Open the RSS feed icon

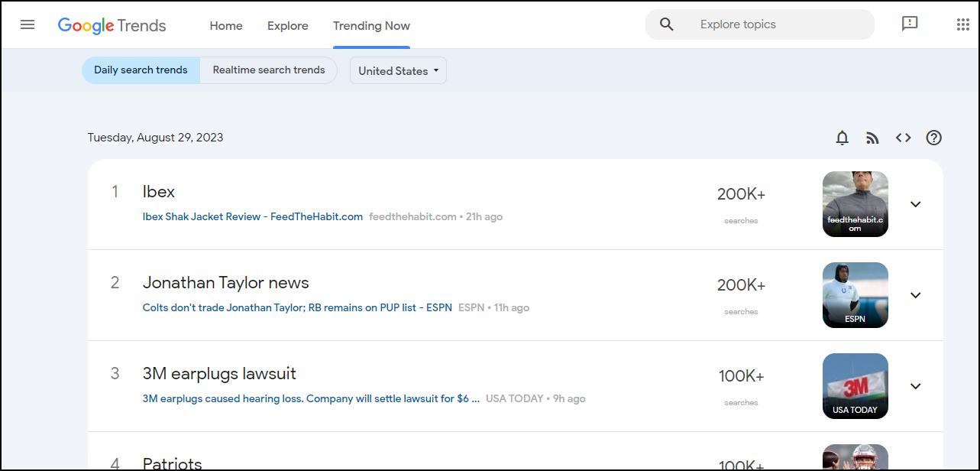coord(873,138)
